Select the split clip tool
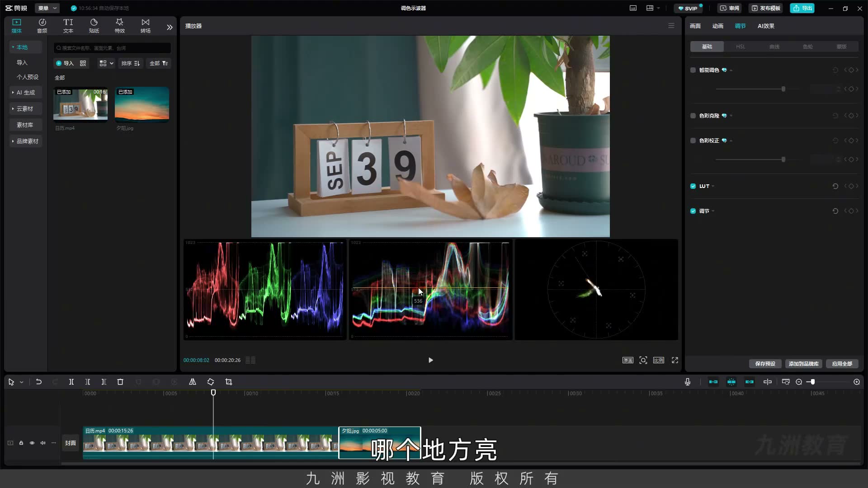Image resolution: width=868 pixels, height=488 pixels. point(71,382)
